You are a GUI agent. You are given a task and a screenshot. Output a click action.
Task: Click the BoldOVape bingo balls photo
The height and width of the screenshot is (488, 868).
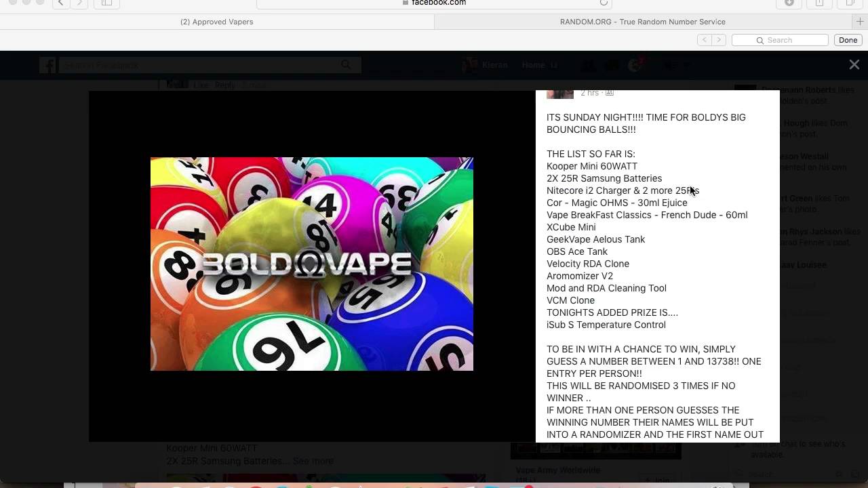[312, 264]
